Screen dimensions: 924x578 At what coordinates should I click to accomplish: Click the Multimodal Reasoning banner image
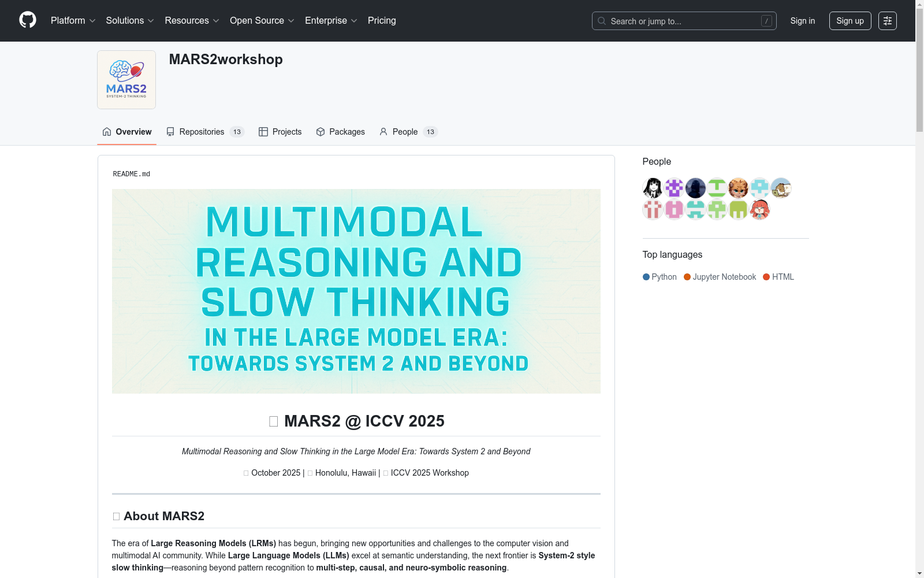click(x=356, y=291)
